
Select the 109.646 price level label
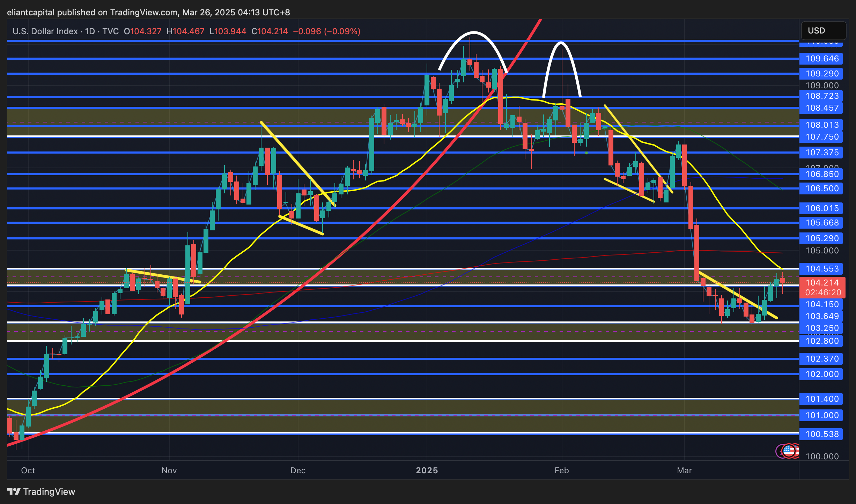822,59
